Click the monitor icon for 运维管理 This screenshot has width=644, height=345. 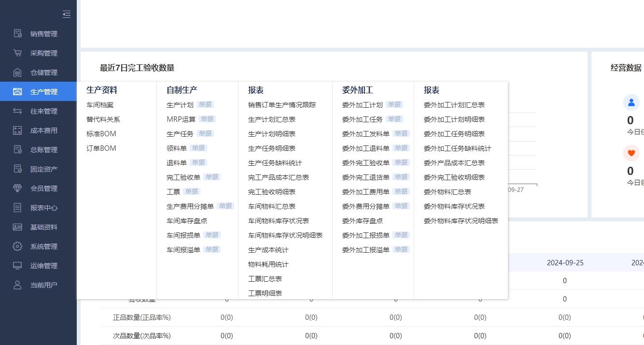[x=17, y=266]
